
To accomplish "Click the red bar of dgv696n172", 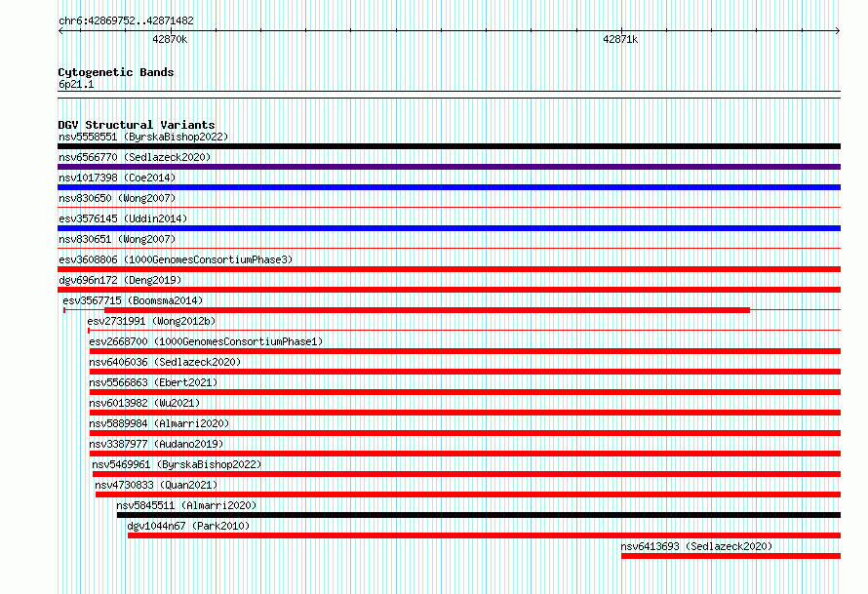I will coord(449,290).
